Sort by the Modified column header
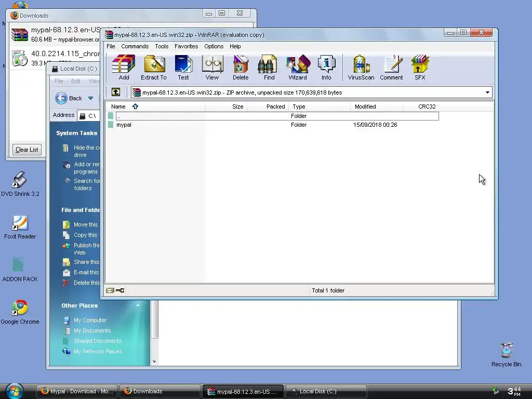Viewport: 532px width, 399px height. (377, 107)
